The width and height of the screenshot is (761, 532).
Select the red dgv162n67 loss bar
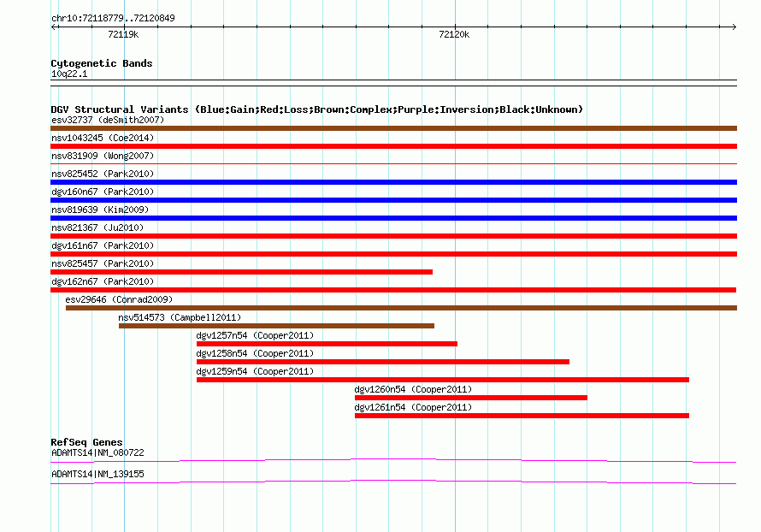coord(393,290)
